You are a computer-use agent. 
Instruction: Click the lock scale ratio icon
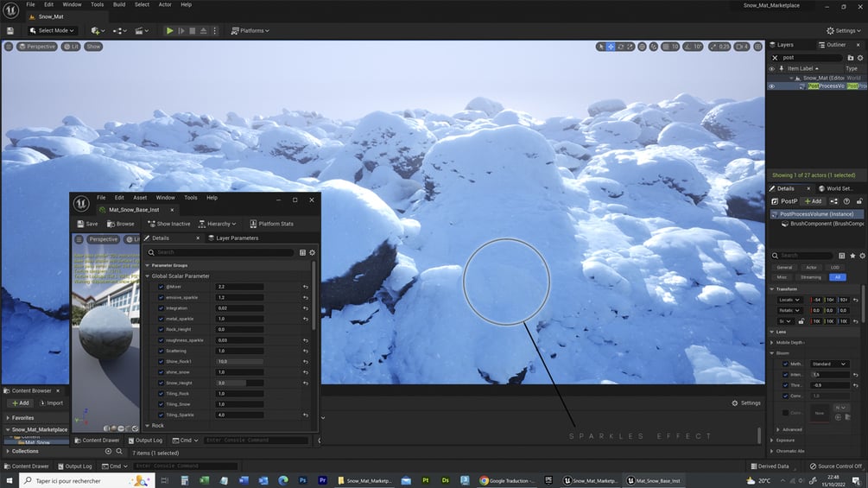pos(801,321)
